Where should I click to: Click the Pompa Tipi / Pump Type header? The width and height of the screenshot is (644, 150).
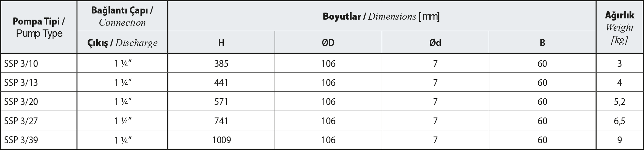point(39,27)
